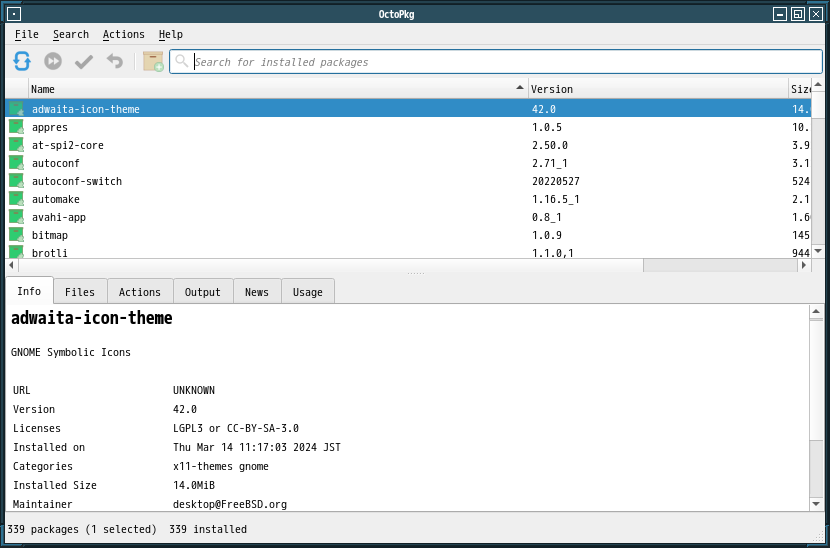830x548 pixels.
Task: Click the x11-themes gnome categories value
Action: click(221, 466)
